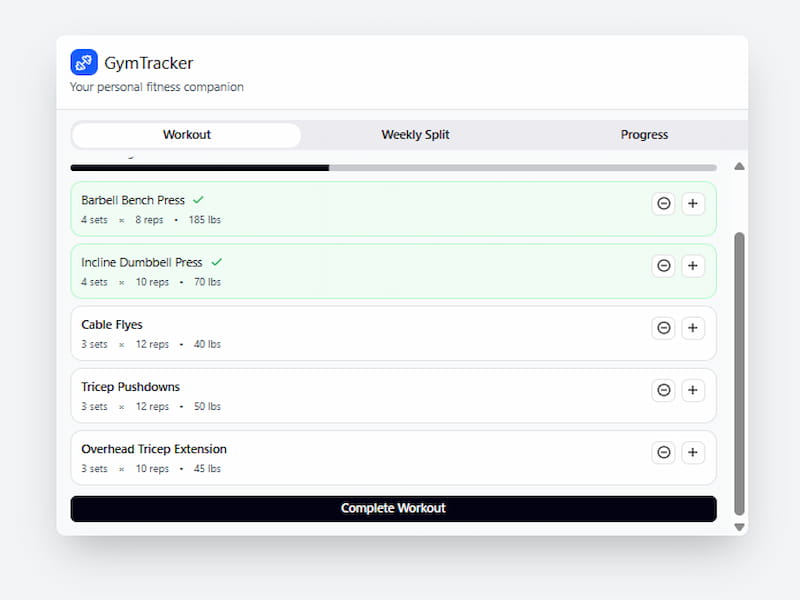The image size is (800, 600).
Task: Tap minus icon for Tricep Pushdowns
Action: [x=663, y=390]
